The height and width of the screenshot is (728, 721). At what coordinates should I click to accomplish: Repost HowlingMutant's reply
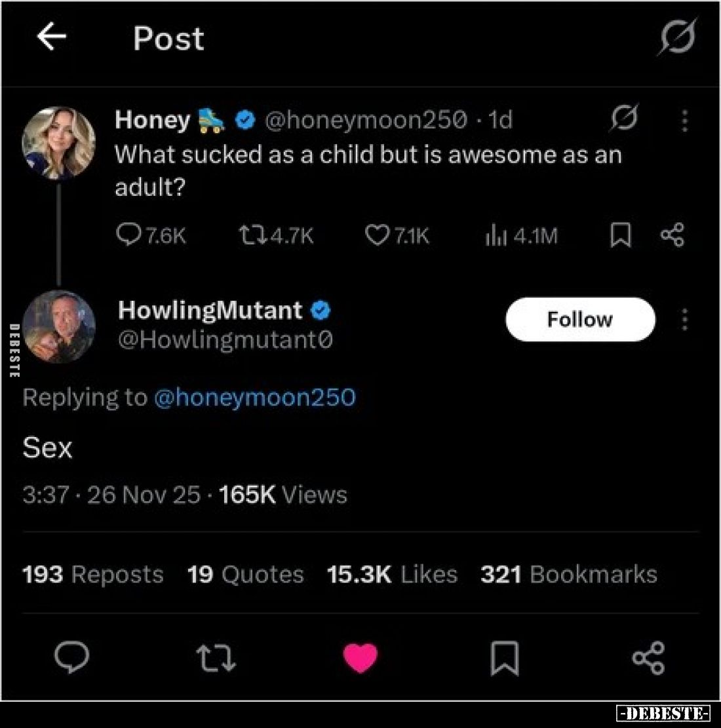click(216, 658)
